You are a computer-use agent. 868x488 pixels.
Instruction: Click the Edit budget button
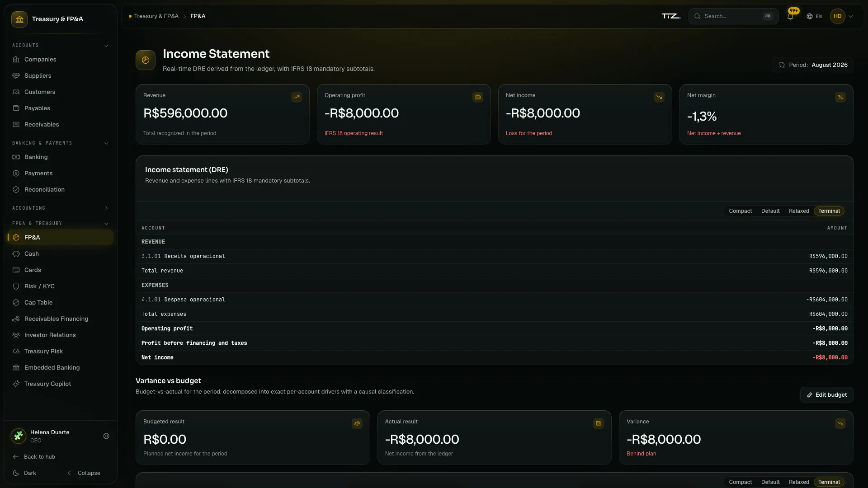pyautogui.click(x=826, y=395)
